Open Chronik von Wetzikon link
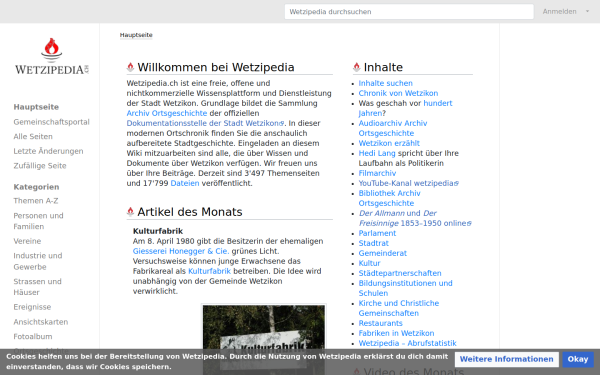 (x=398, y=93)
